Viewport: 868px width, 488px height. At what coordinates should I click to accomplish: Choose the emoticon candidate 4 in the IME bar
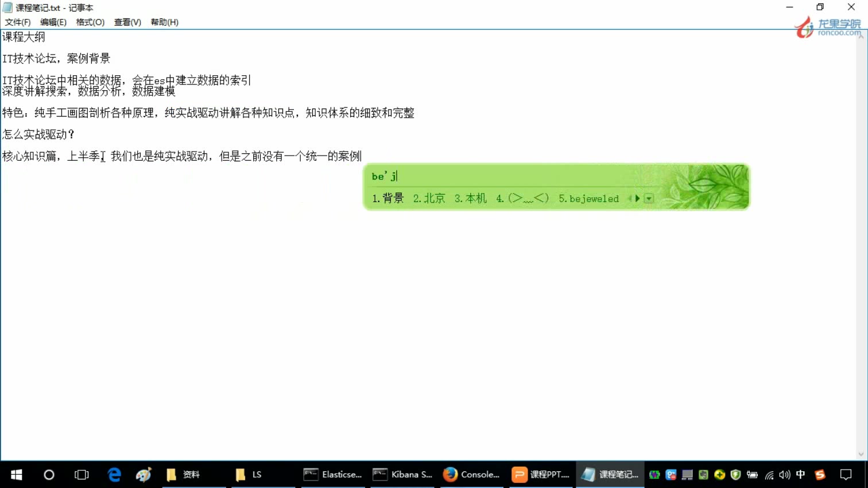(522, 198)
